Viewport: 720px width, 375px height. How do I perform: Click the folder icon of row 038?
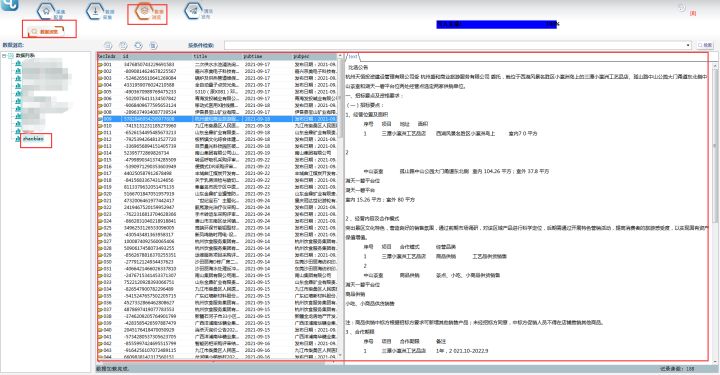100,316
